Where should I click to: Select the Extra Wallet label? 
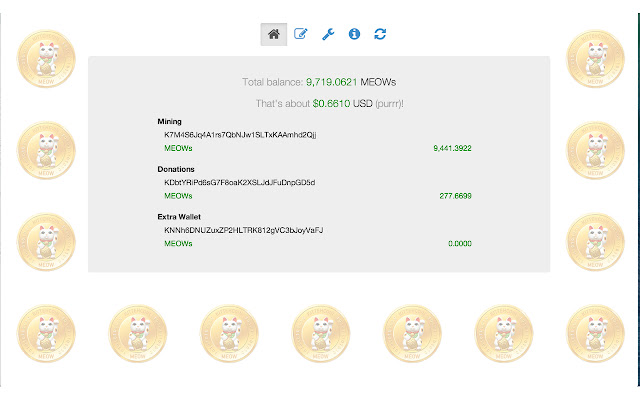[x=179, y=217]
